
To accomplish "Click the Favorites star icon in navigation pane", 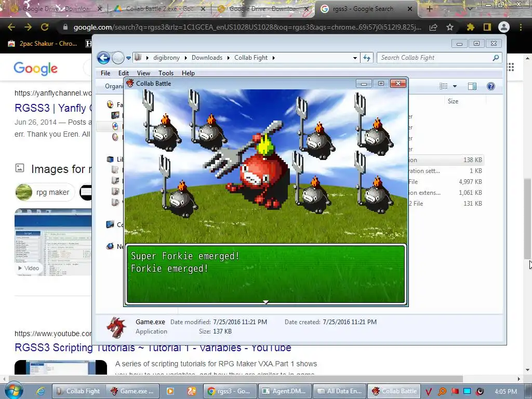I will tap(110, 104).
